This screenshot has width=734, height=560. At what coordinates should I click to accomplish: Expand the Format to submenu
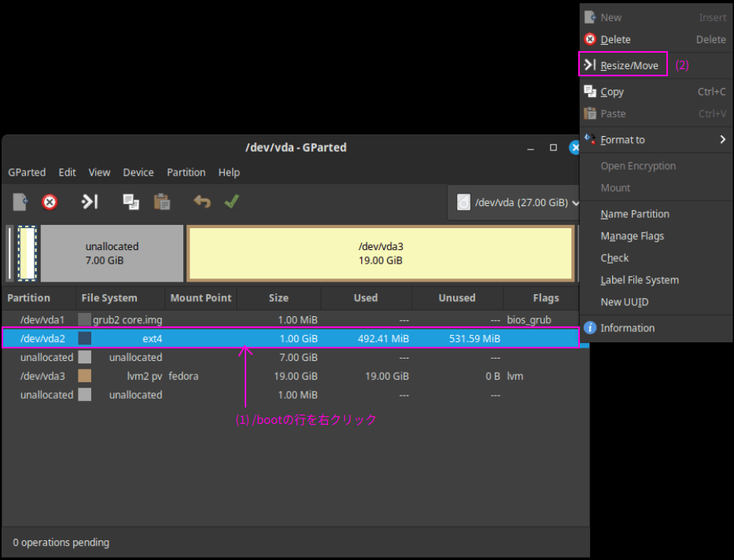tap(656, 139)
